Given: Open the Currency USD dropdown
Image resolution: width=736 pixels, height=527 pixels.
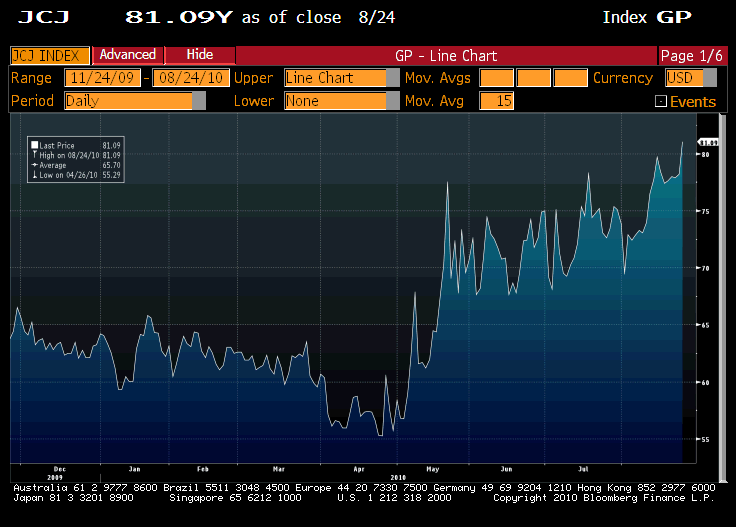Looking at the screenshot, I should (x=710, y=78).
